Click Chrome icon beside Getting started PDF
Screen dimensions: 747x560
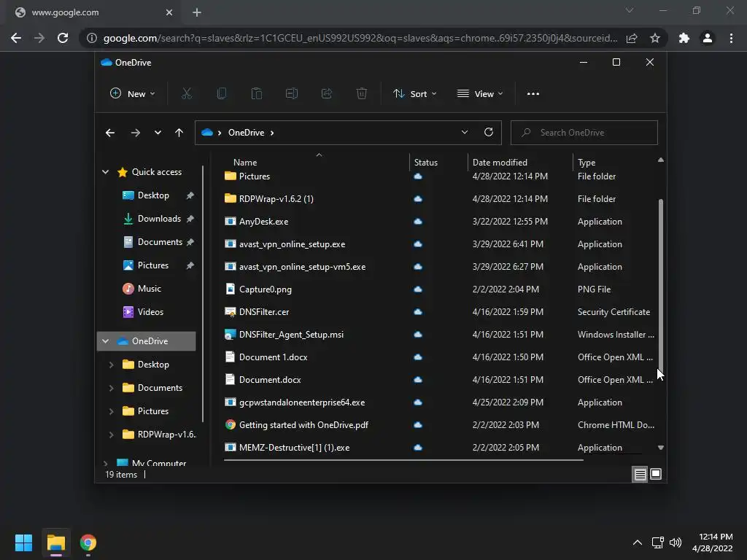(x=230, y=425)
